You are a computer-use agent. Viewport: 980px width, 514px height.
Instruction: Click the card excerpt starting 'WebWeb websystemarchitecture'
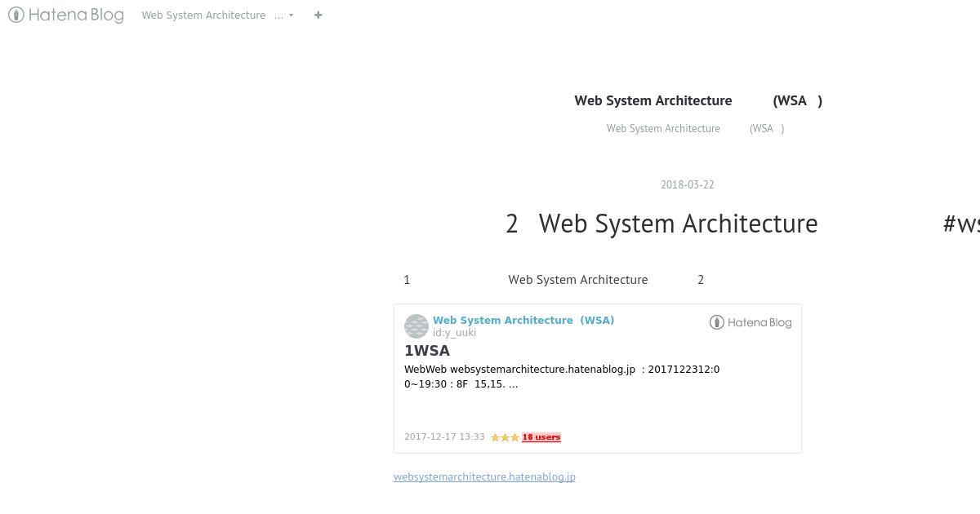(x=562, y=377)
